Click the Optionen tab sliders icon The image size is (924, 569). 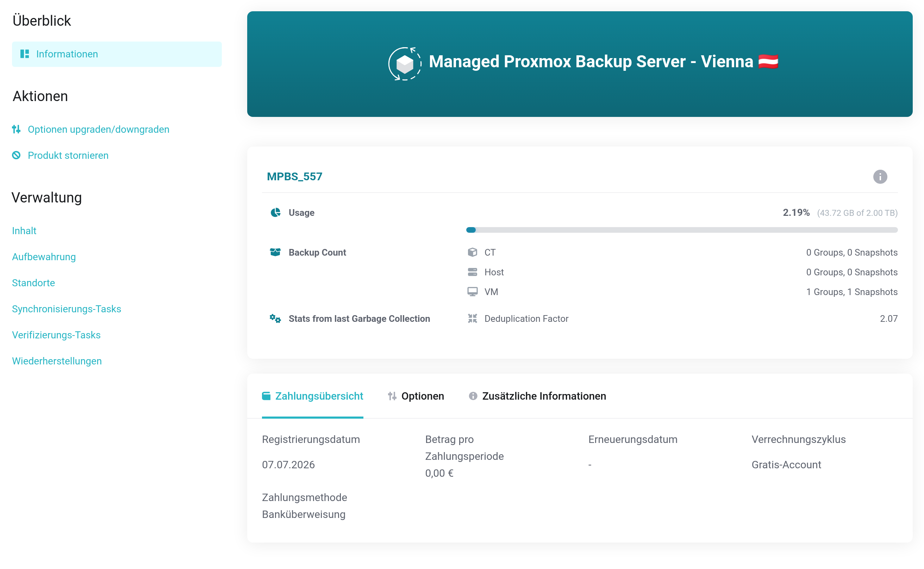pos(392,396)
